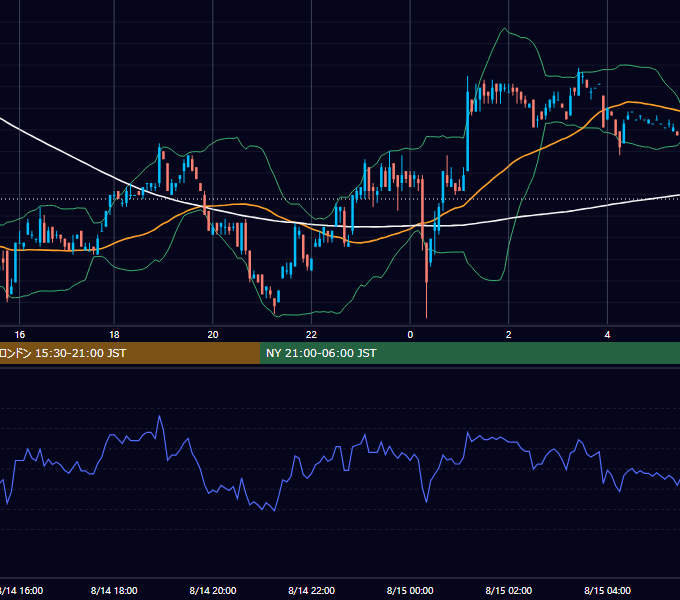
Task: Click the 8/14 20:00 time label
Action: tap(212, 590)
